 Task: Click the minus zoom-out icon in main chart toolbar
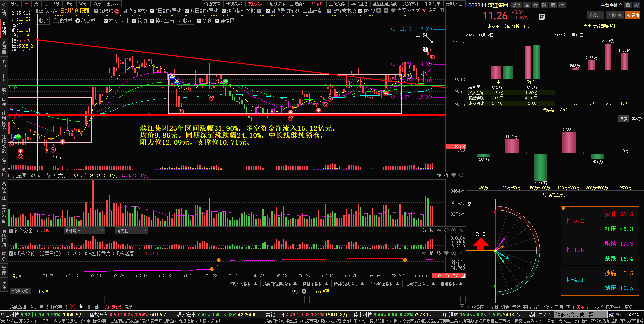[x=386, y=11]
